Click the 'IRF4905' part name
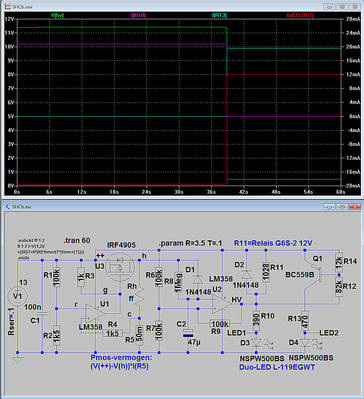Viewport: 364px width, 399px height. [x=121, y=245]
